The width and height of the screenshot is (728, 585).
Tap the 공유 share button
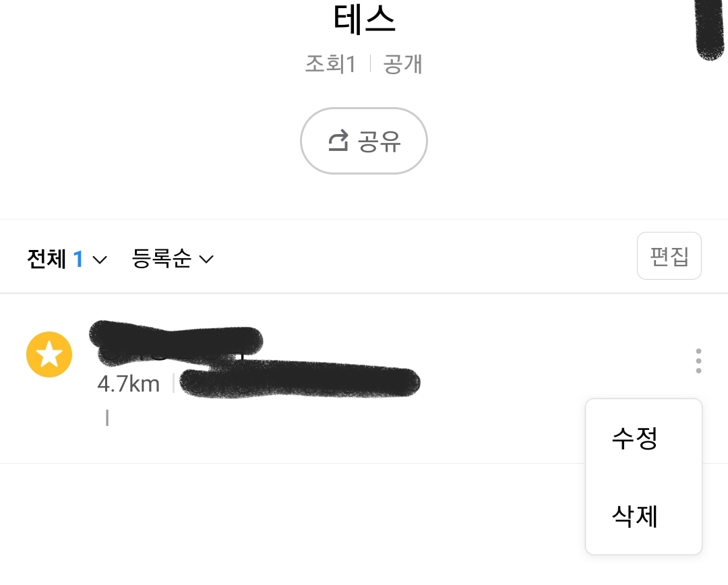coord(364,140)
